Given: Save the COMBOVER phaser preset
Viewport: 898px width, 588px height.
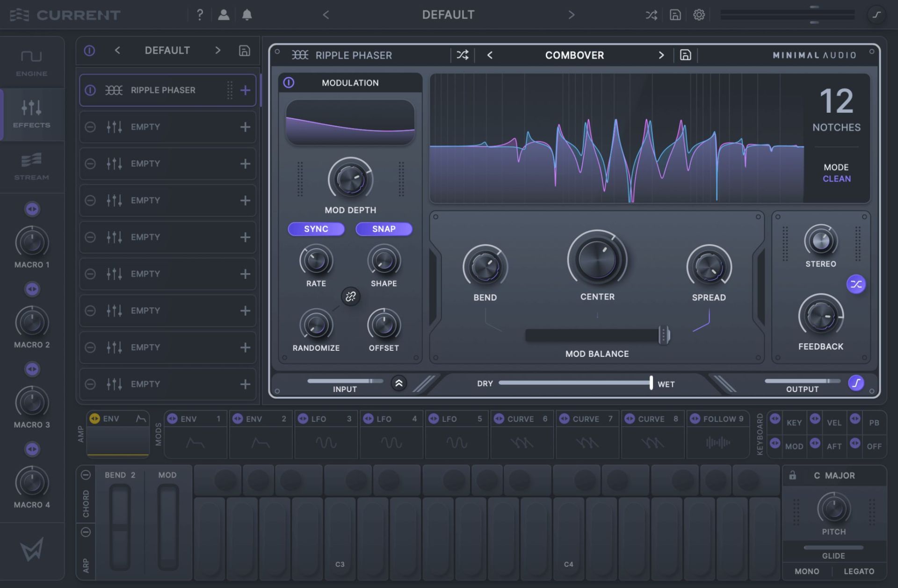Looking at the screenshot, I should (x=685, y=55).
